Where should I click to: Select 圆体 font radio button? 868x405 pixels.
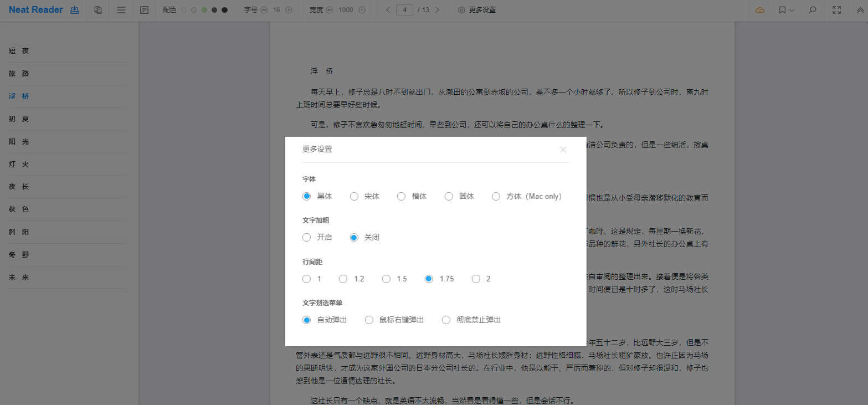[449, 196]
